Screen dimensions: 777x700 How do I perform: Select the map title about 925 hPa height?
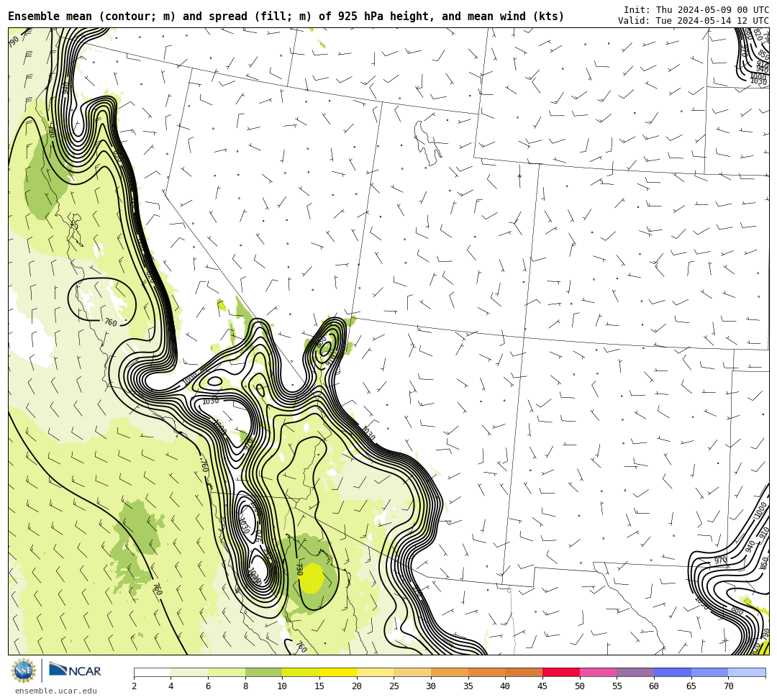[x=286, y=17]
